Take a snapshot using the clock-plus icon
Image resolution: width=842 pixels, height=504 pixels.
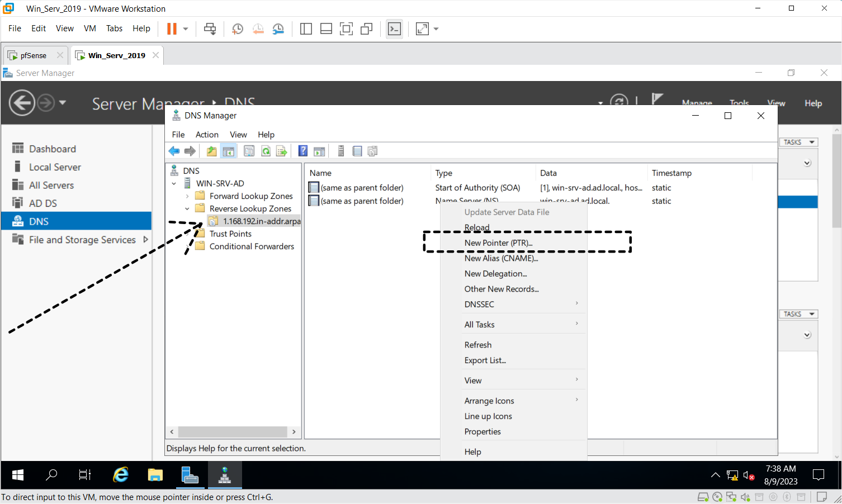coord(238,28)
